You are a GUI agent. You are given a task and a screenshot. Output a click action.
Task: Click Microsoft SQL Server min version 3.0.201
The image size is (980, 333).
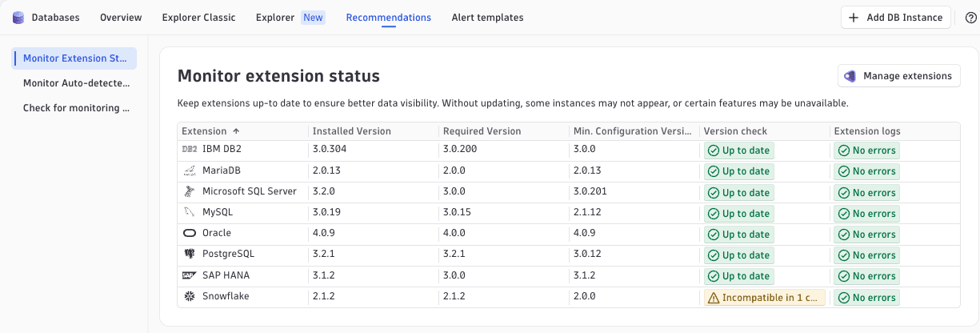tap(590, 191)
